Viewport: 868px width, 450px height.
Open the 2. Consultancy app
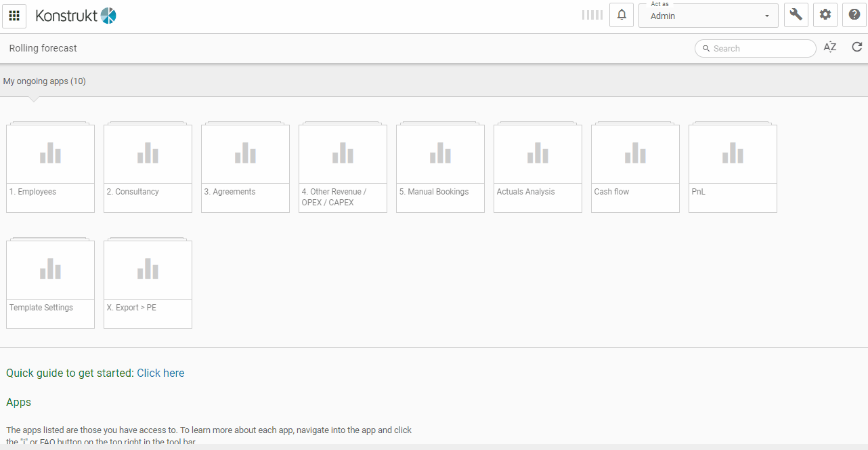point(148,168)
